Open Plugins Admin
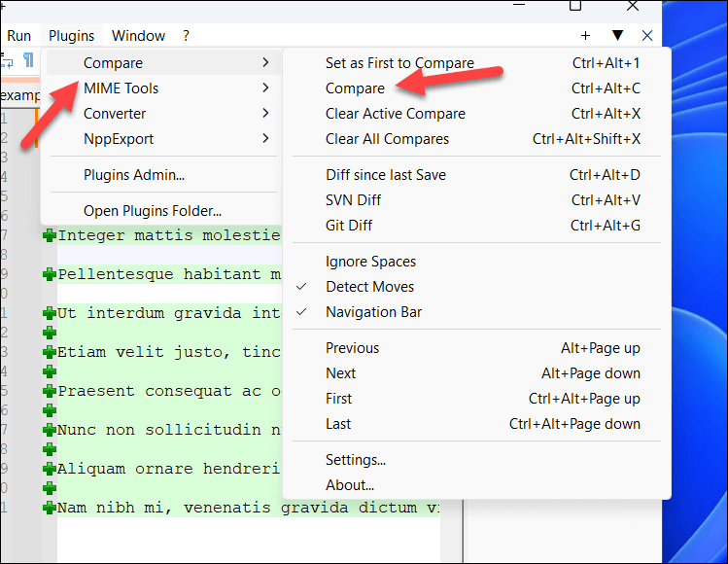The image size is (728, 564). click(x=134, y=176)
